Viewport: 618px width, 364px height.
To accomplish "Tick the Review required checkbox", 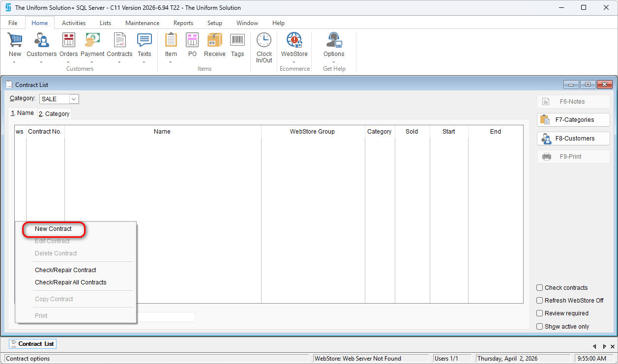I will 540,313.
